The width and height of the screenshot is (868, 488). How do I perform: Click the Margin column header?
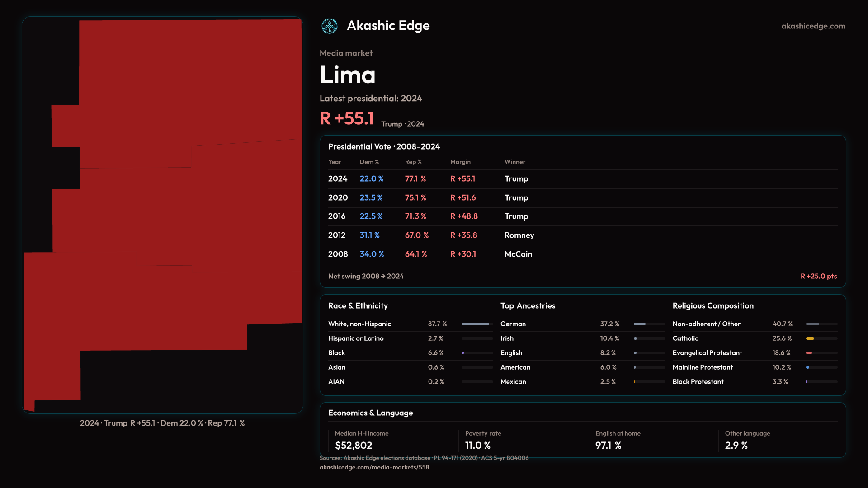click(x=460, y=162)
